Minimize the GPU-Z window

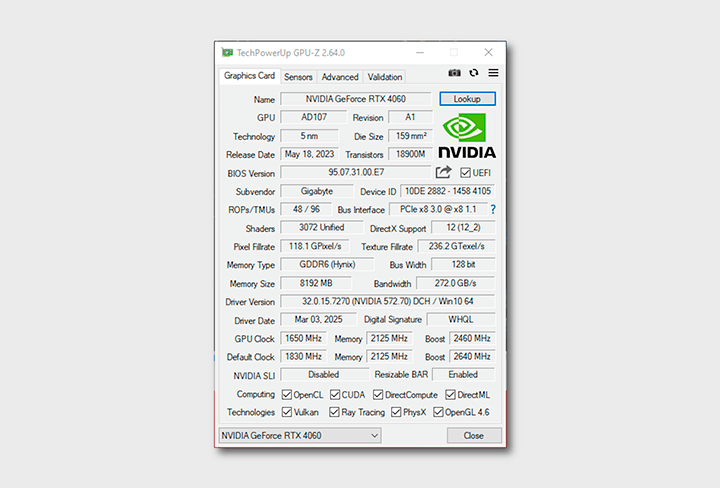[x=420, y=52]
